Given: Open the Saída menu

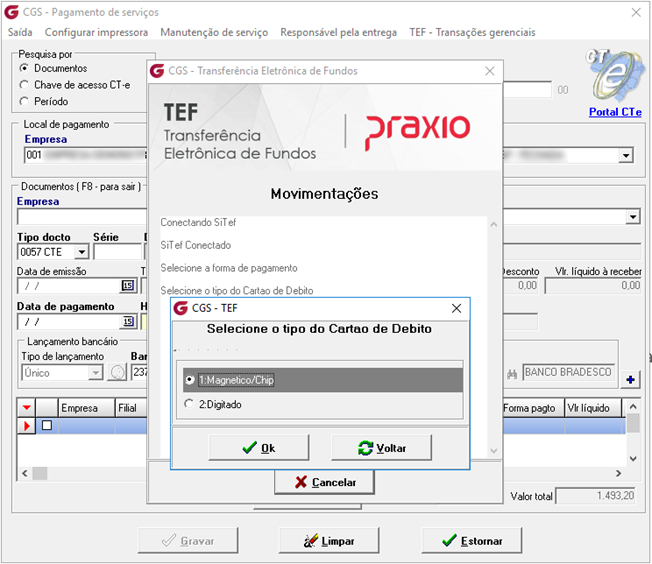Looking at the screenshot, I should (20, 32).
